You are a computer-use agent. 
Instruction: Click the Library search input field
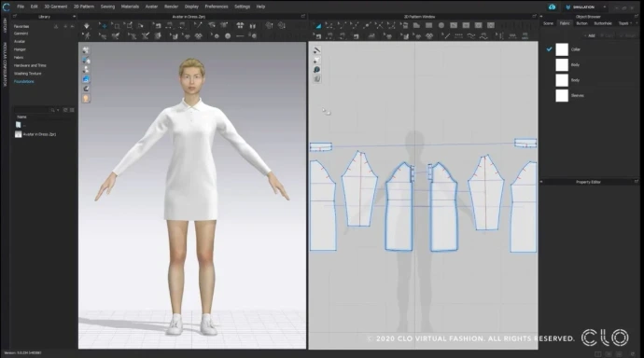coord(32,110)
